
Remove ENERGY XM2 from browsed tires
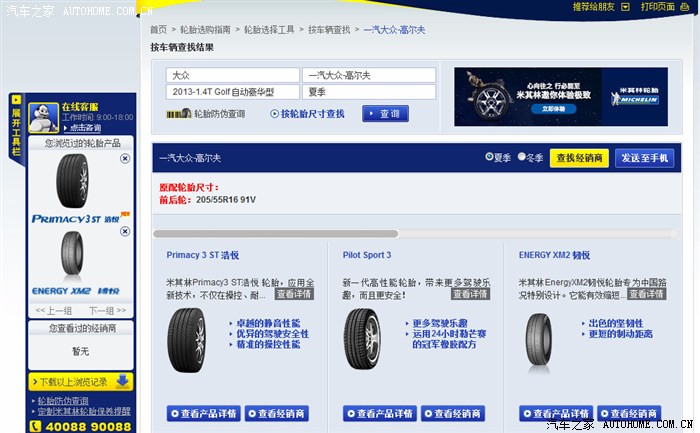(x=125, y=232)
